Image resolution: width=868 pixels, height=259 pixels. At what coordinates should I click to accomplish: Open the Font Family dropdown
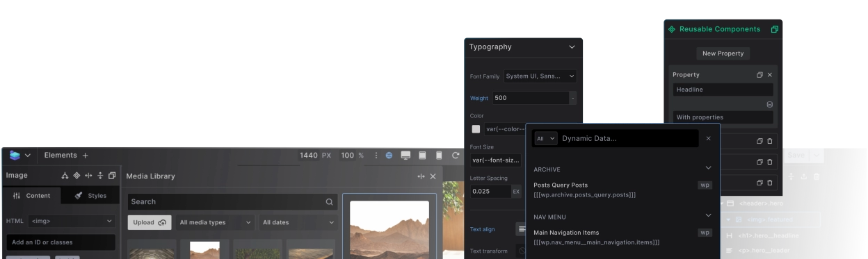[x=540, y=76]
